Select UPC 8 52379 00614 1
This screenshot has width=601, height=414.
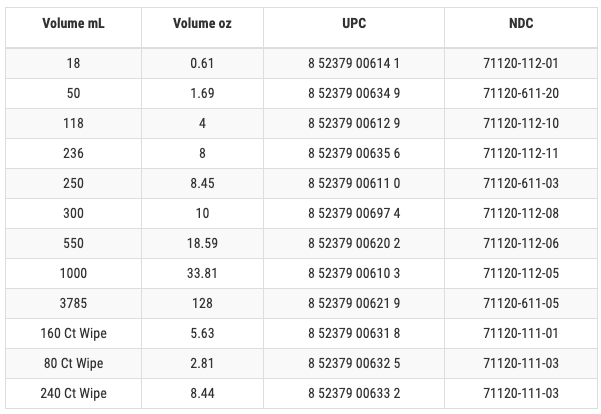354,63
